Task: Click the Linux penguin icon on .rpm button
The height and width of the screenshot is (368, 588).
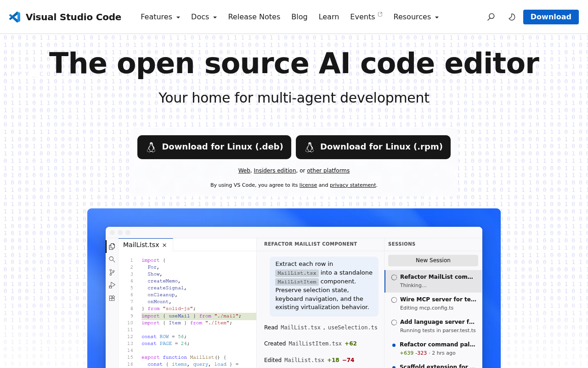Action: tap(310, 147)
